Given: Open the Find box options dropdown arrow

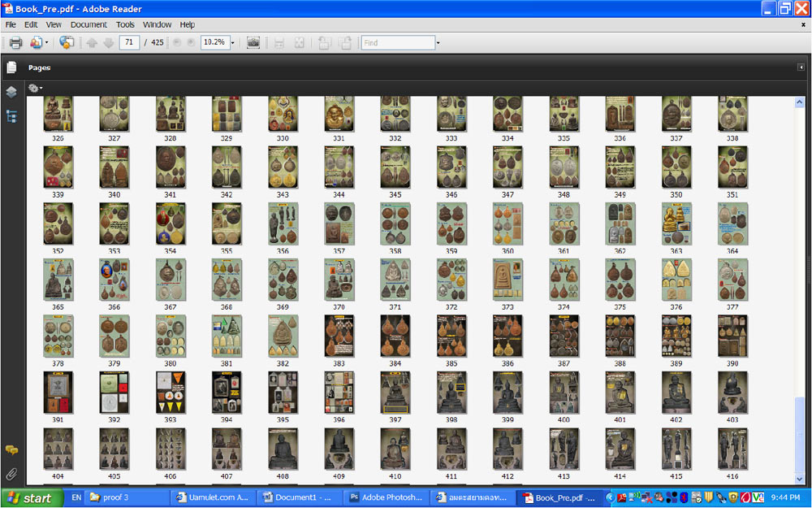Looking at the screenshot, I should pos(438,42).
